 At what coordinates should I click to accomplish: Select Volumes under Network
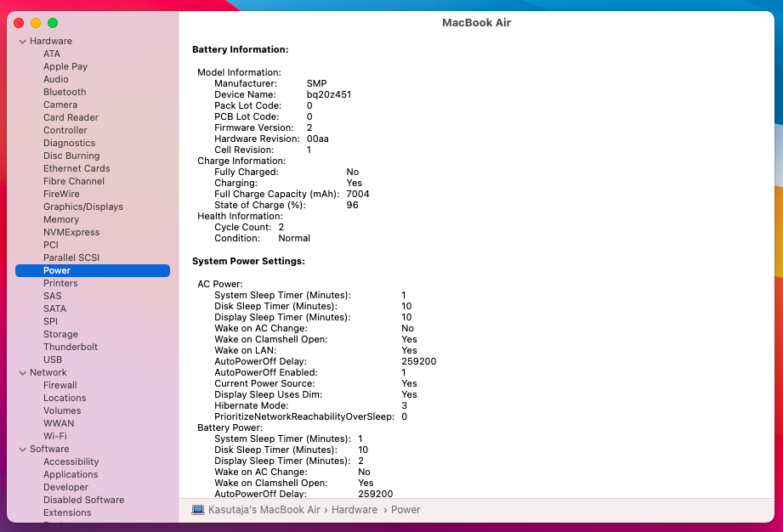[62, 410]
